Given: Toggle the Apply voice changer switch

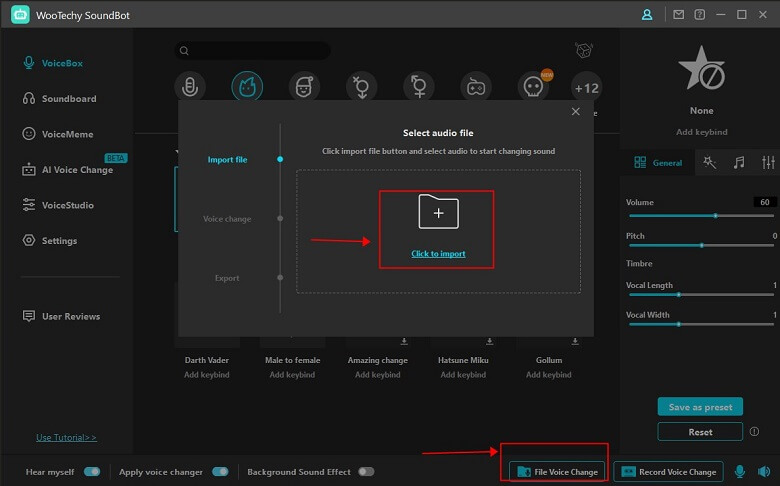Looking at the screenshot, I should pos(220,472).
